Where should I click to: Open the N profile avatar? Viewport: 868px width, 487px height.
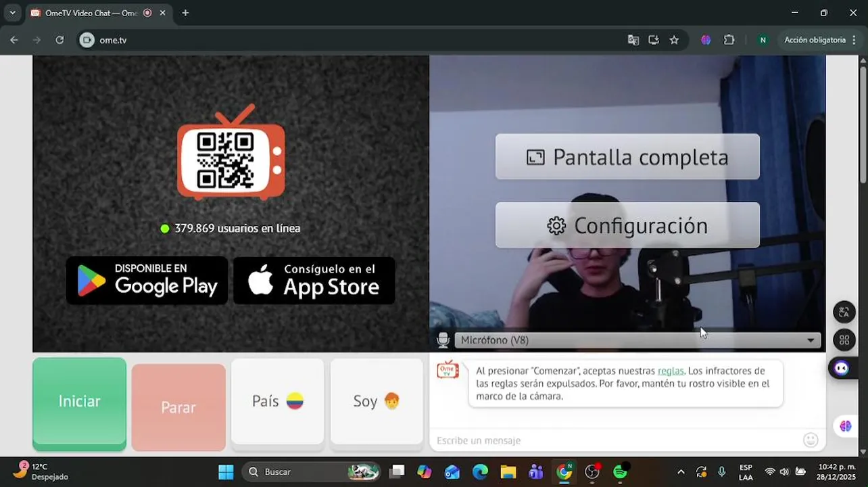tap(763, 40)
